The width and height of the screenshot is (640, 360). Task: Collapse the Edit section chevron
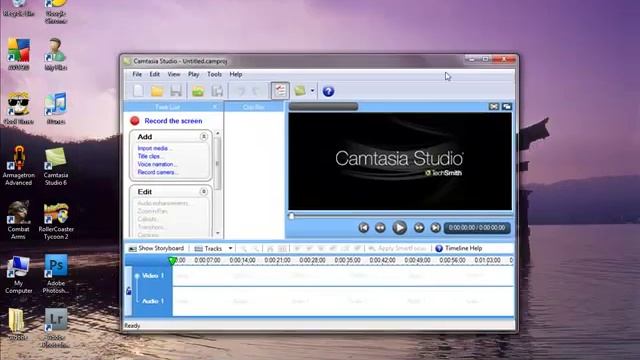203,191
